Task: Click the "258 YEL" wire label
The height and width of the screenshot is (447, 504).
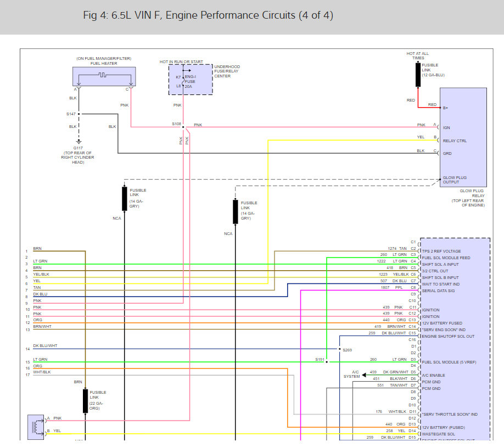Action: coord(396,431)
